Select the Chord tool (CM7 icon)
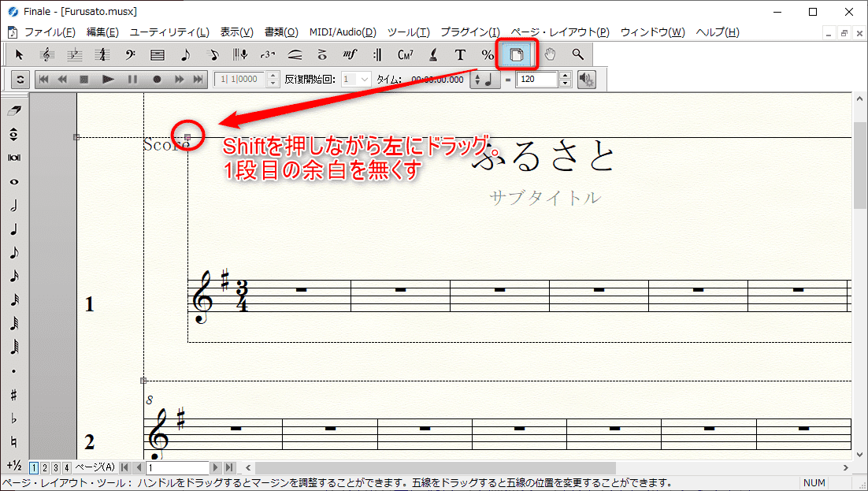The height and width of the screenshot is (491, 868). (x=404, y=54)
